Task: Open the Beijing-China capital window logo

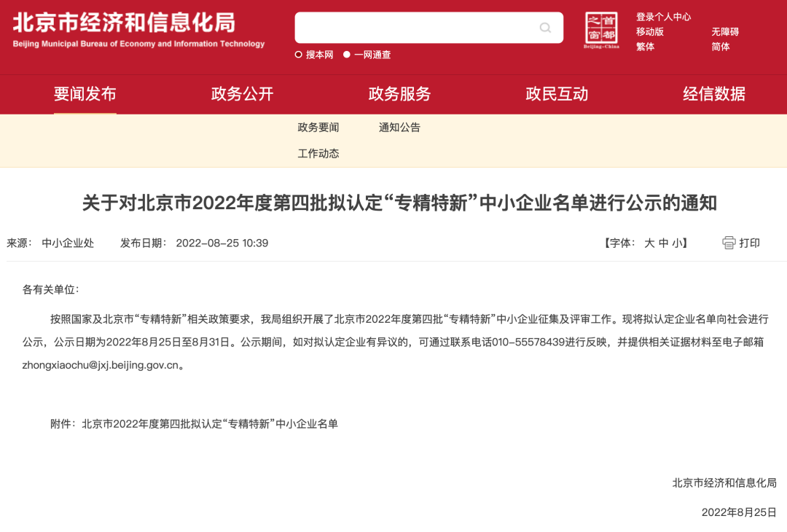Action: coord(601,30)
